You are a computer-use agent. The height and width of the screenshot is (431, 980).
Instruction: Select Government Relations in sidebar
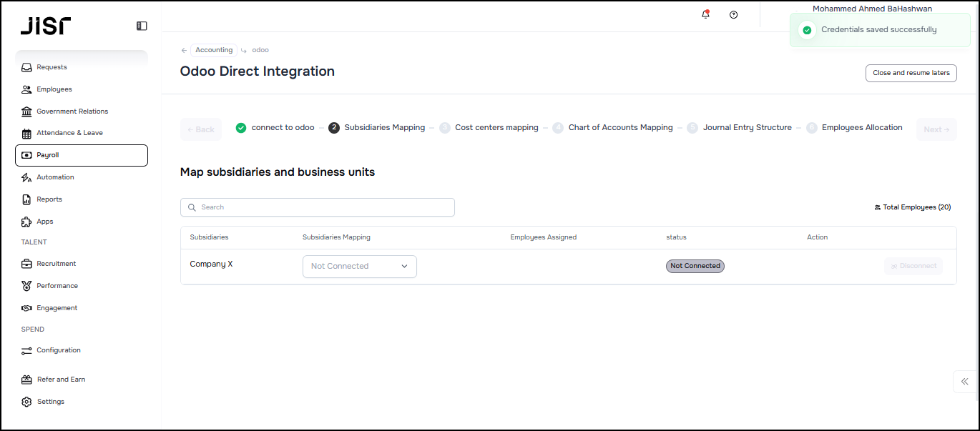click(x=72, y=112)
